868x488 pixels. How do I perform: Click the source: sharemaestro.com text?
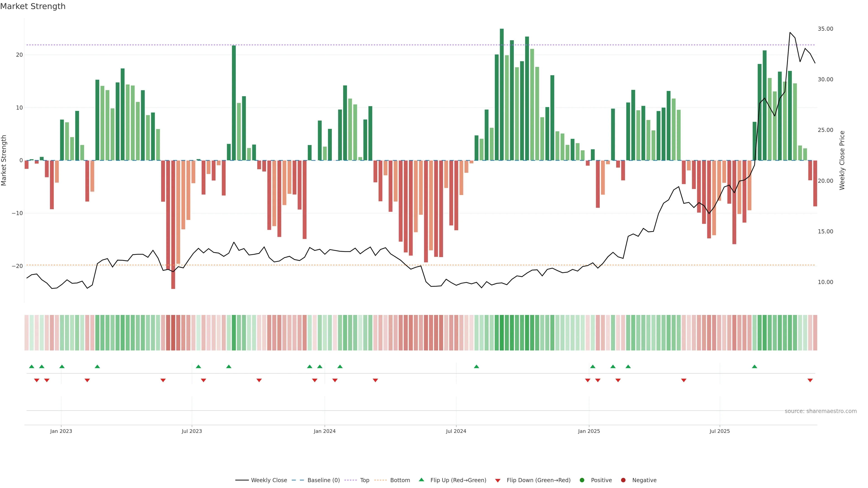(x=821, y=411)
